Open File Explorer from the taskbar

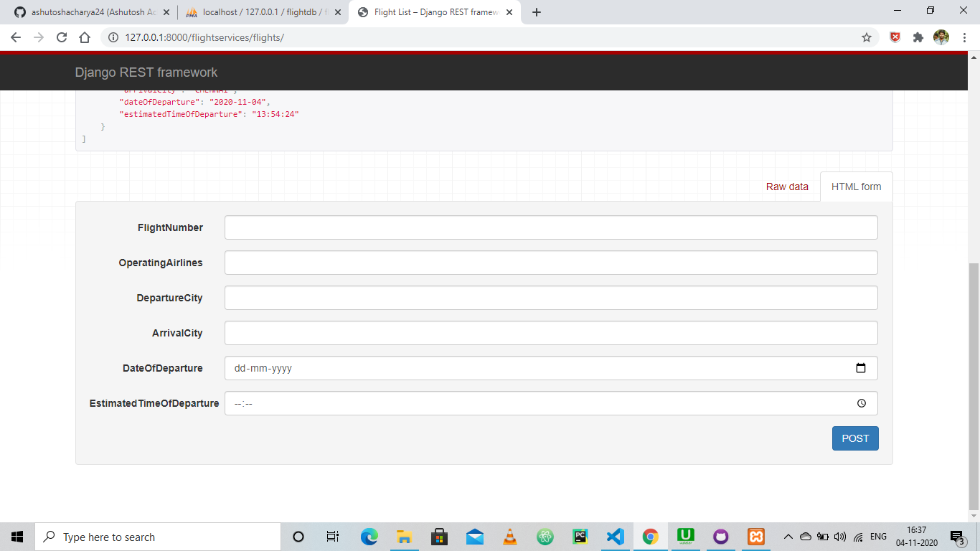[x=404, y=537]
